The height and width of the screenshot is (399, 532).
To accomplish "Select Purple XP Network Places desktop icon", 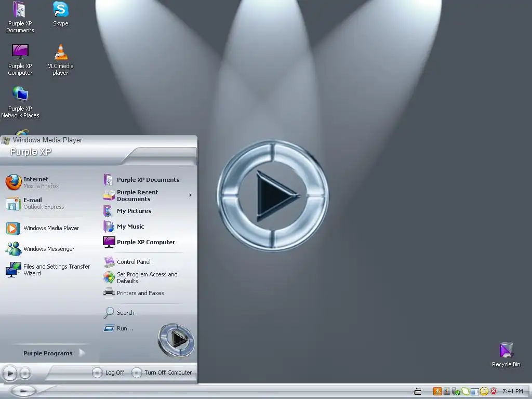I will coord(20,102).
